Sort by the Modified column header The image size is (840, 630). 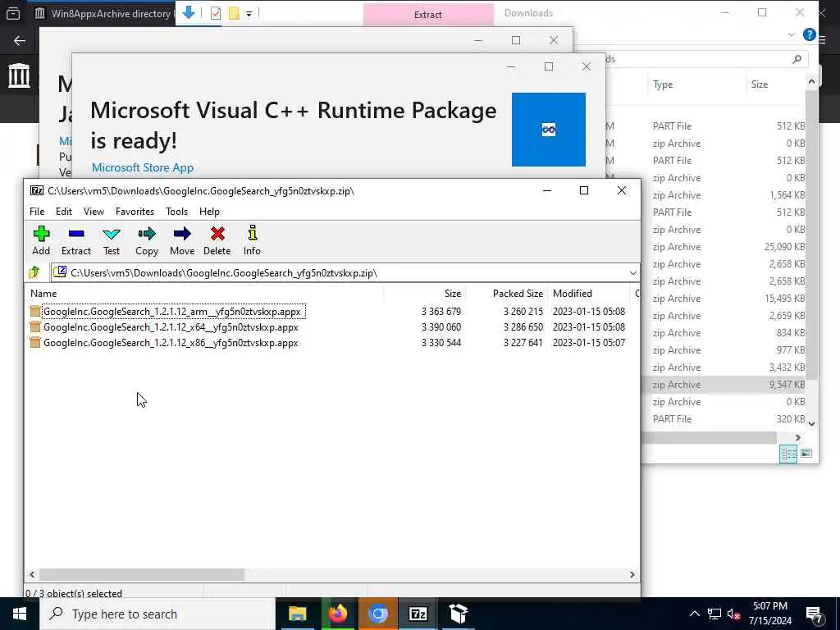[589, 294]
